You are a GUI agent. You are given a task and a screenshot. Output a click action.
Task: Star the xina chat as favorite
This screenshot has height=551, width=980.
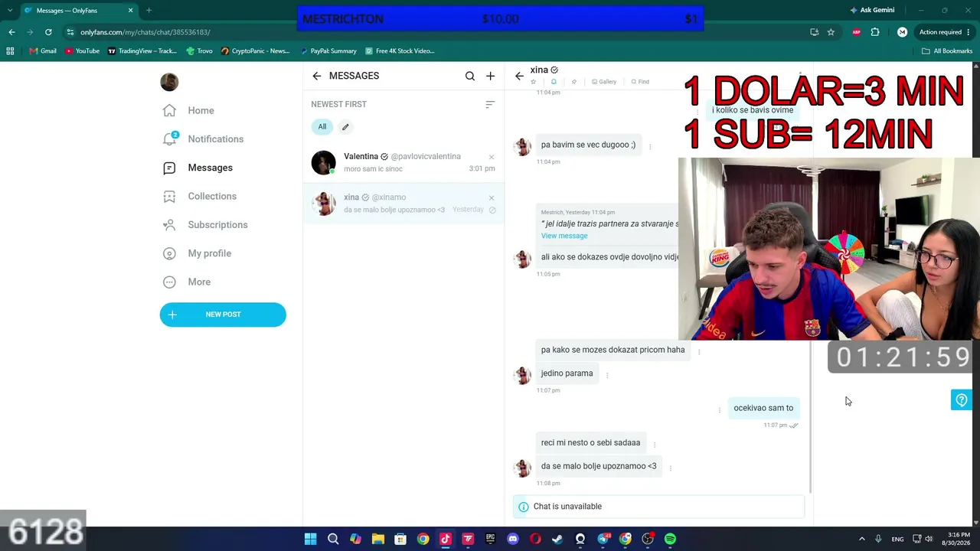[534, 82]
